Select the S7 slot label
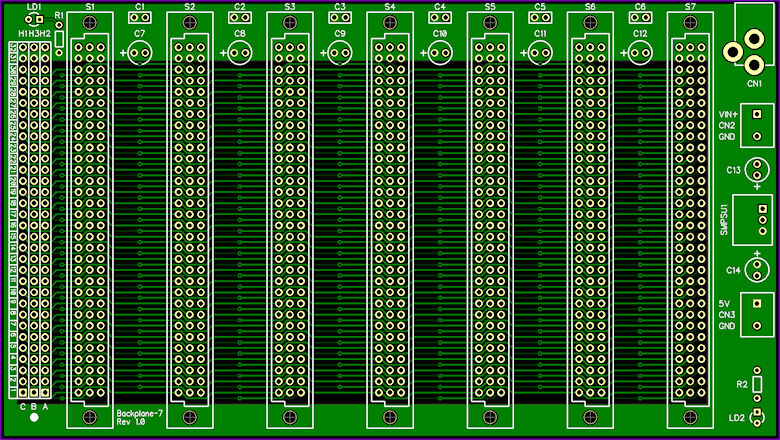780x440 pixels. tap(690, 6)
